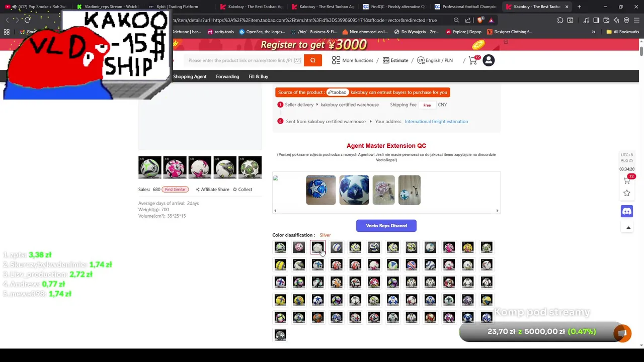This screenshot has height=362, width=644.
Task: Switch to the FindQC tab
Action: (394, 7)
